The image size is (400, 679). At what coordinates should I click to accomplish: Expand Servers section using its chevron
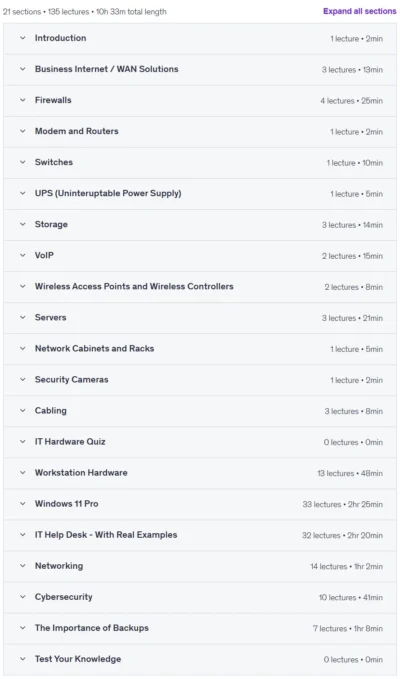23,317
